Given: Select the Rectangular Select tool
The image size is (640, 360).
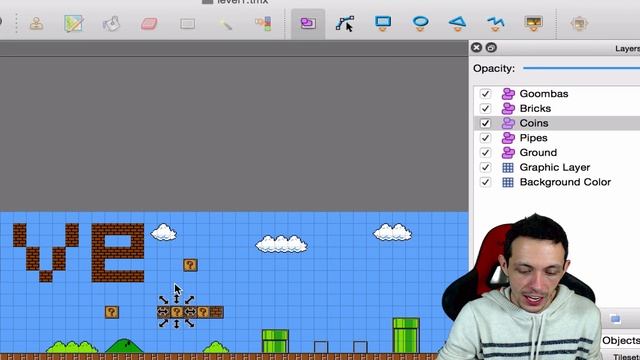Looking at the screenshot, I should [187, 24].
